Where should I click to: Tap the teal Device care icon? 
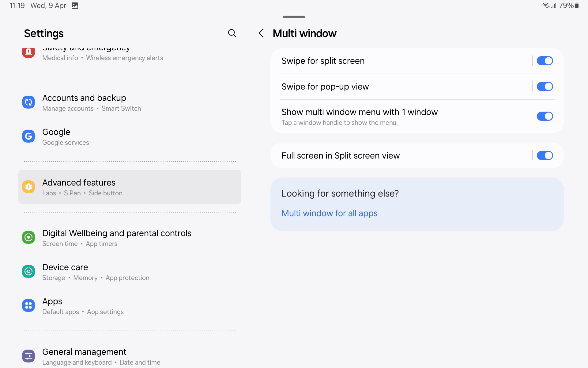(x=28, y=271)
